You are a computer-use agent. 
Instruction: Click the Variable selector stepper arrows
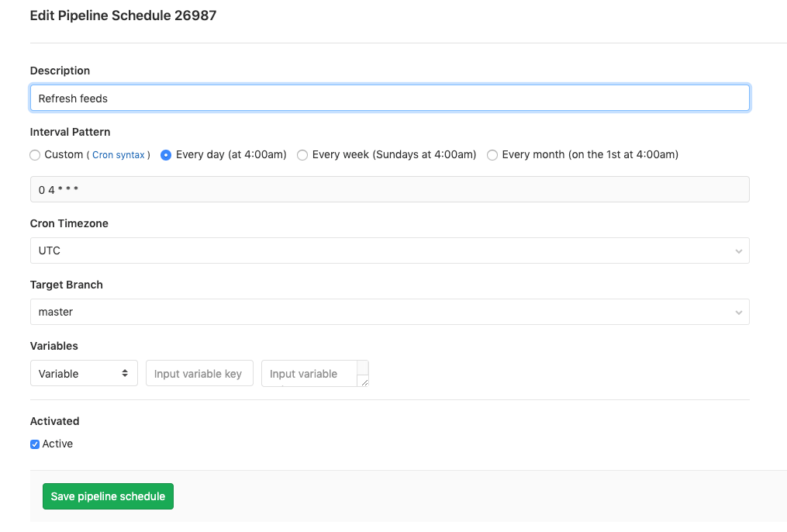[126, 373]
